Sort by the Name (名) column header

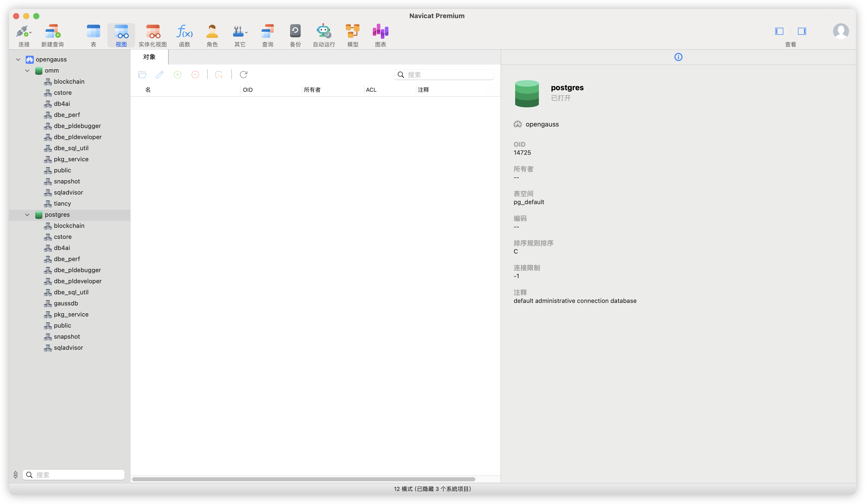(148, 89)
